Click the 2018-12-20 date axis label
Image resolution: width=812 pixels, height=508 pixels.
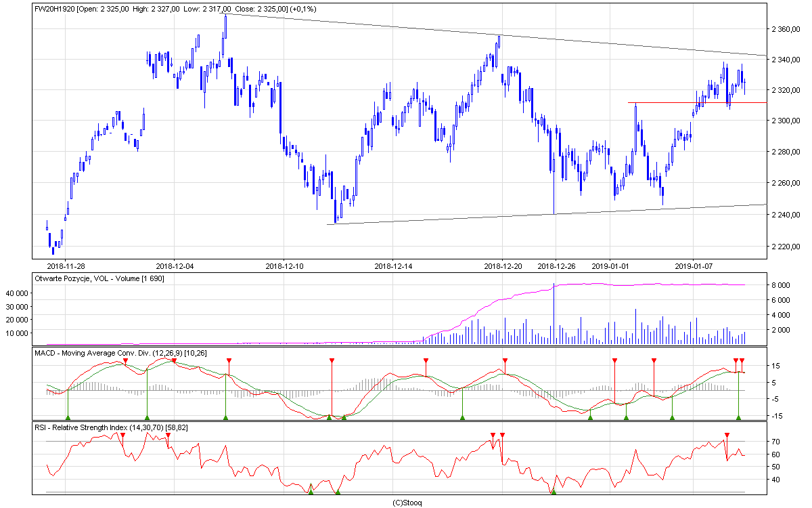[x=503, y=266]
